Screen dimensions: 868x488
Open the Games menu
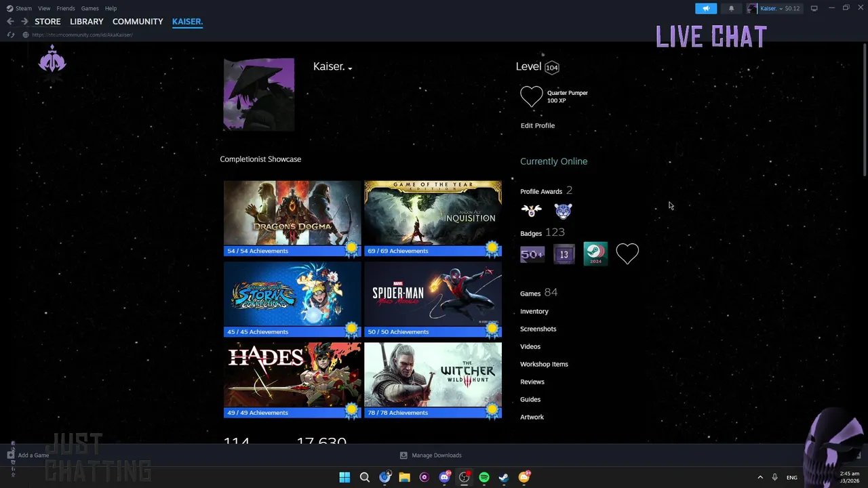tap(90, 8)
